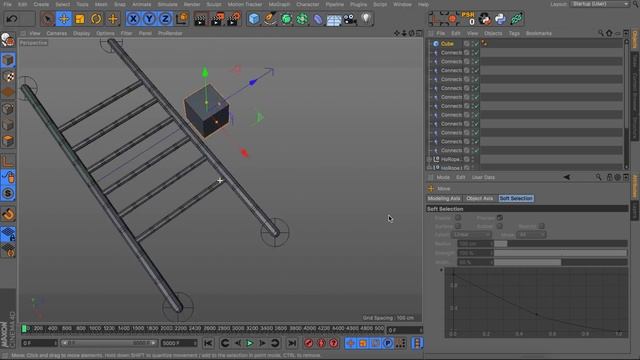Open the Simulate menu
The image size is (640, 360).
167,4
